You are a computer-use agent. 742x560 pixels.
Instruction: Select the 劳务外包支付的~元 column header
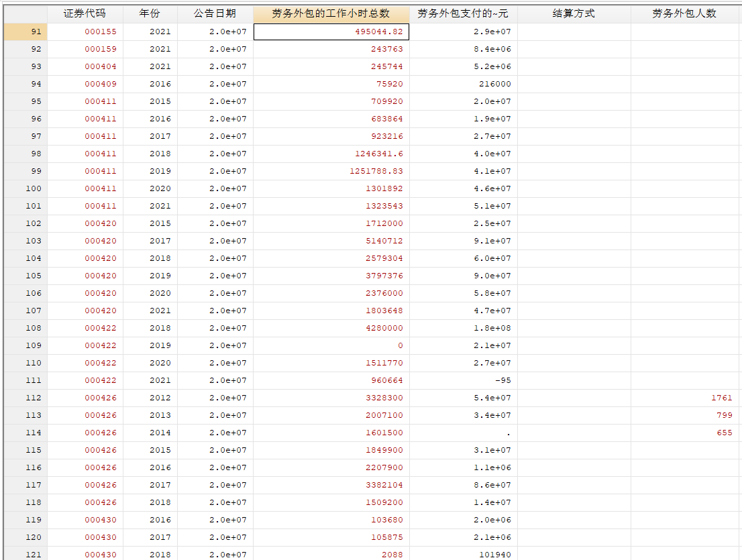464,13
